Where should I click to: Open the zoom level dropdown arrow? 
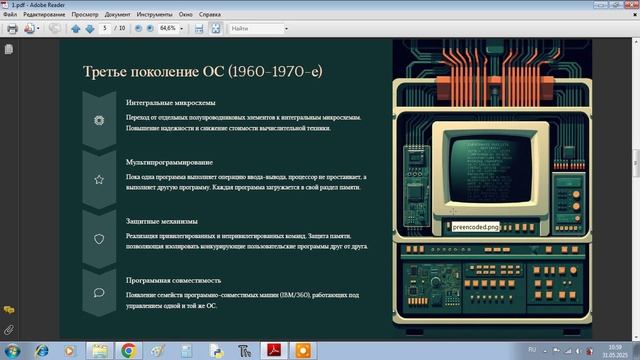[x=182, y=29]
